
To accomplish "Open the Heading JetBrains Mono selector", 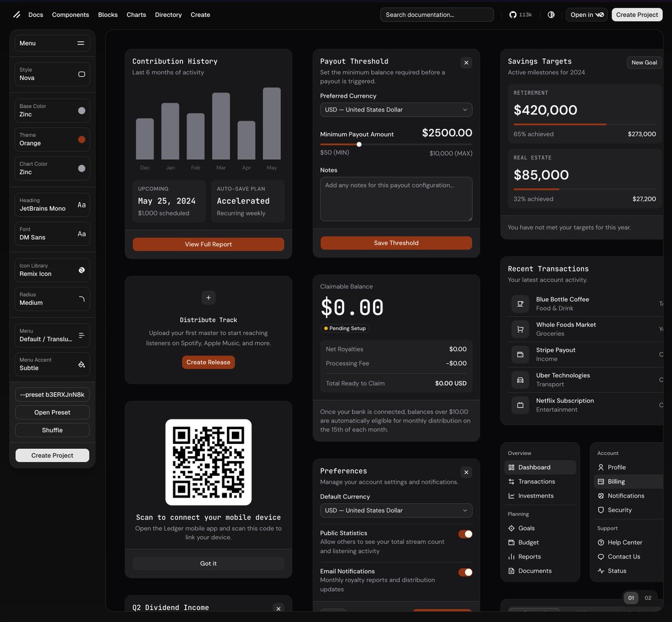I will point(52,205).
